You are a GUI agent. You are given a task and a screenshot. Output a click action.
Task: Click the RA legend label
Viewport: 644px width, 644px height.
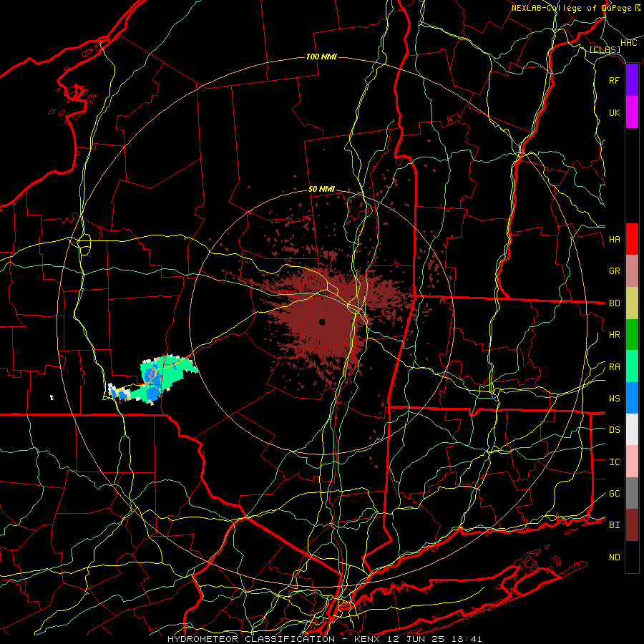pyautogui.click(x=614, y=367)
